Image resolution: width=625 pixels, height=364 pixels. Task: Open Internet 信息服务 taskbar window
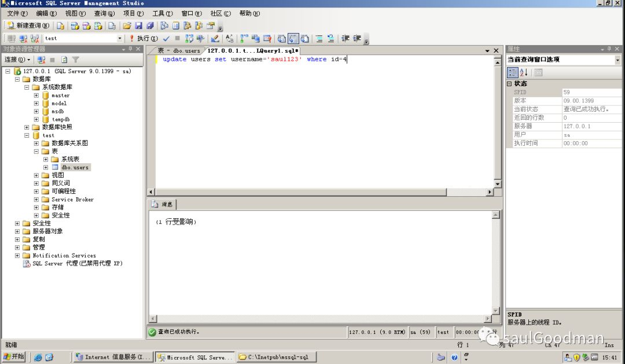113,357
